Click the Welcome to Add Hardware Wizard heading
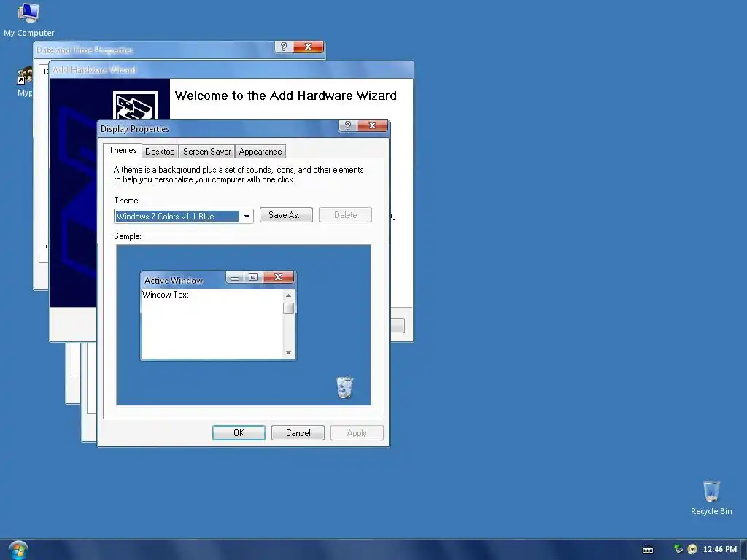The height and width of the screenshot is (560, 747). pos(285,96)
